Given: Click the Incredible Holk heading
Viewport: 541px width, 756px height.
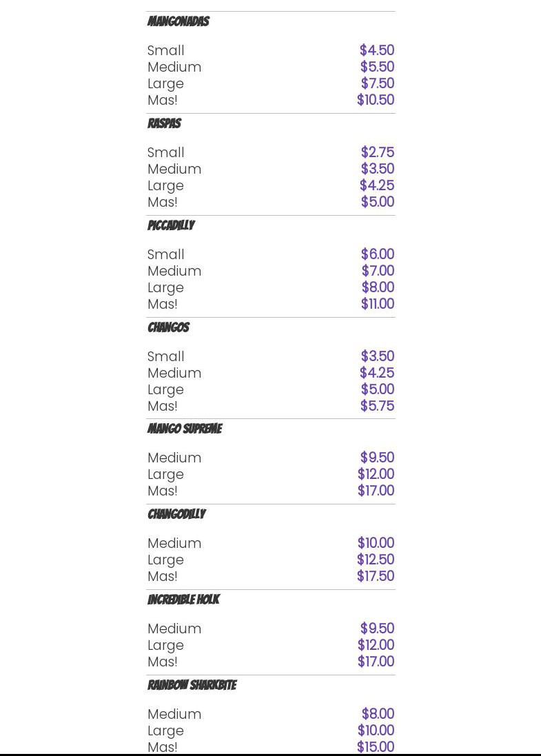Looking at the screenshot, I should [x=183, y=600].
